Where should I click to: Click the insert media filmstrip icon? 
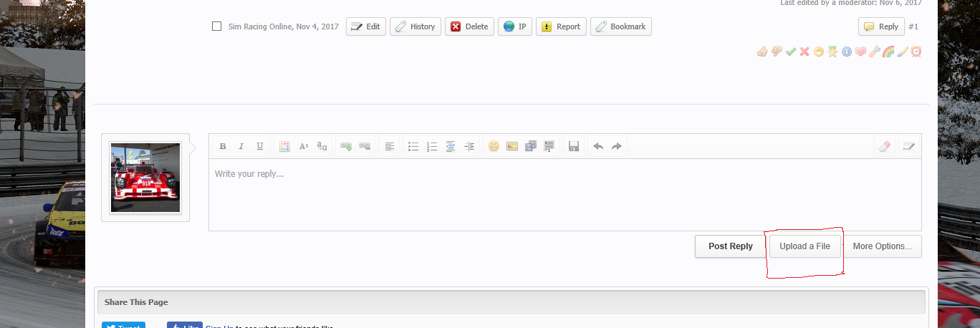[531, 146]
